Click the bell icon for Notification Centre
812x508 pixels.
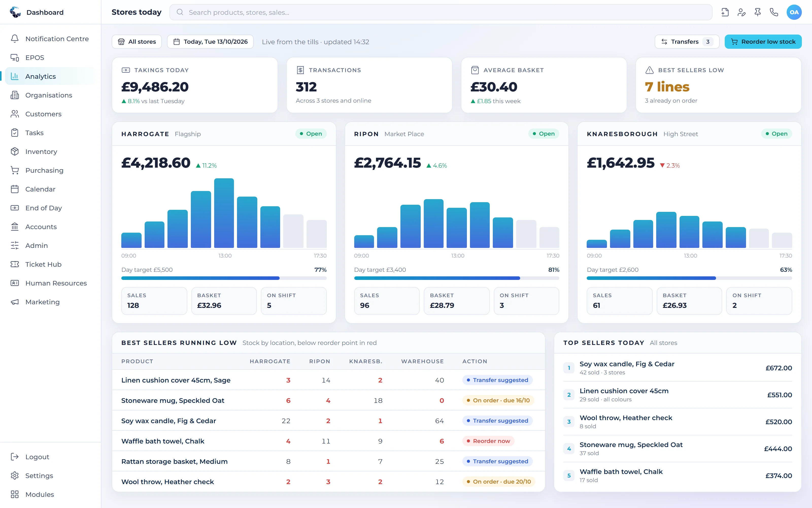(x=15, y=39)
